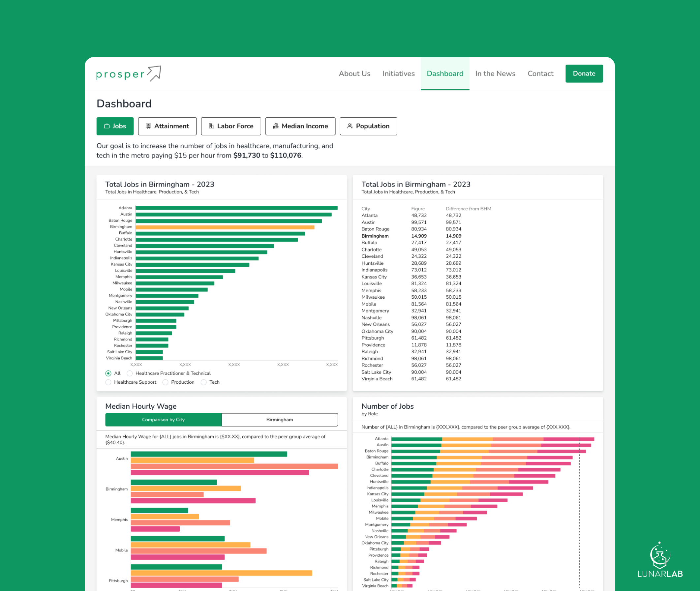The width and height of the screenshot is (700, 591).
Task: Click the Labor Force building icon
Action: [x=211, y=126]
